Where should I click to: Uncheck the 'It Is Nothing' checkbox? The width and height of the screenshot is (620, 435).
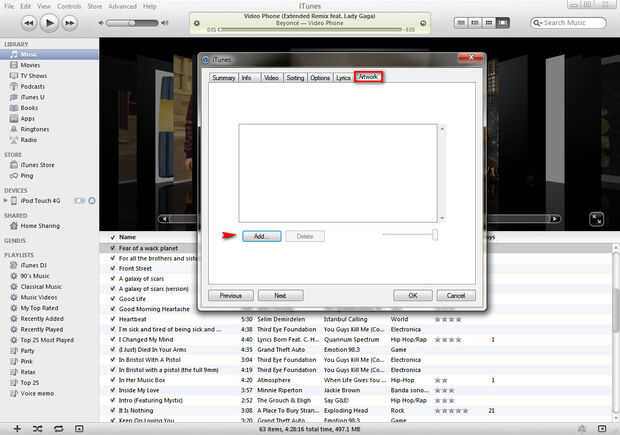pos(113,410)
